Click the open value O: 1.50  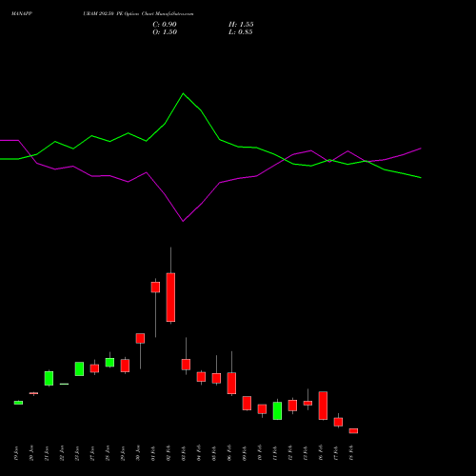coord(165,32)
